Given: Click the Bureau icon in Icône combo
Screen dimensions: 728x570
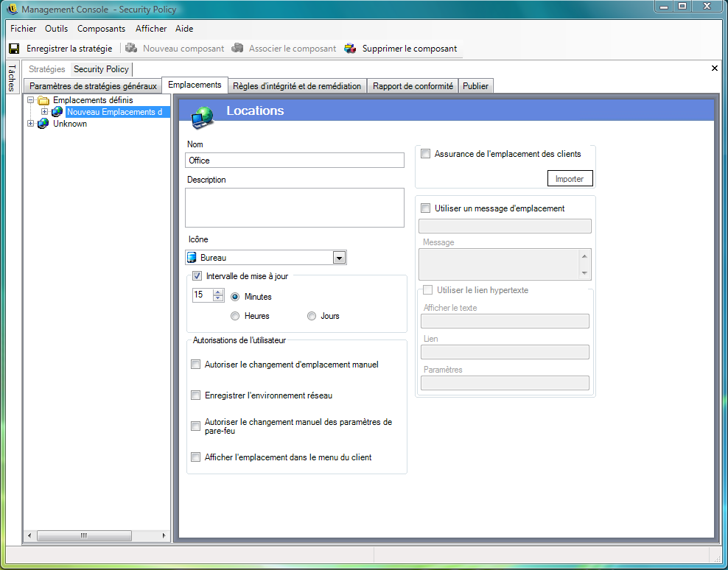Looking at the screenshot, I should (192, 257).
